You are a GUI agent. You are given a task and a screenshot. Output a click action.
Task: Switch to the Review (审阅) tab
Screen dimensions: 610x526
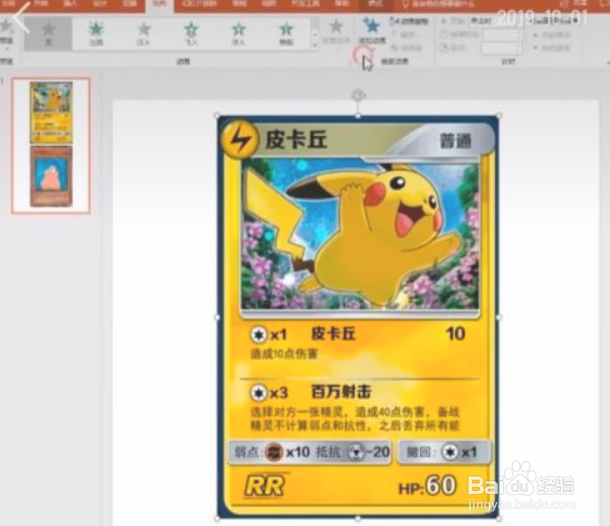[239, 4]
